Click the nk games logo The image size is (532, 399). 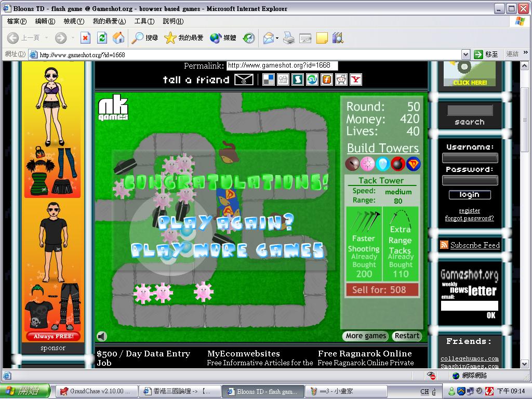click(113, 108)
